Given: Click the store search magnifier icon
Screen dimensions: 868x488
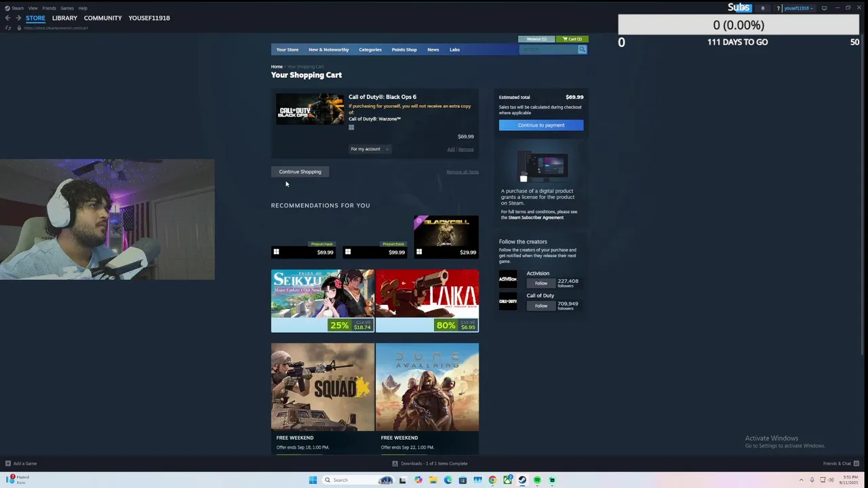Looking at the screenshot, I should click(x=582, y=49).
